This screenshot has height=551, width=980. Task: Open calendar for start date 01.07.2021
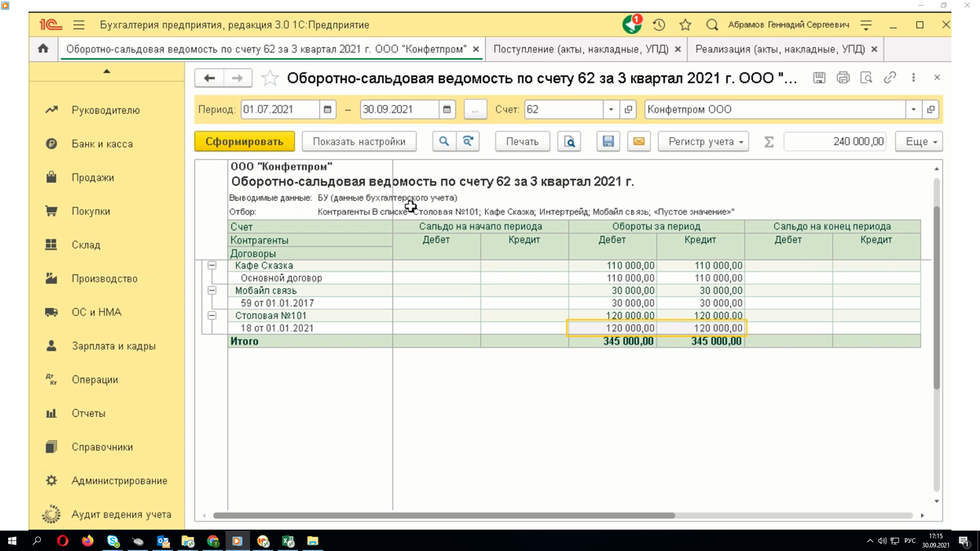point(327,109)
